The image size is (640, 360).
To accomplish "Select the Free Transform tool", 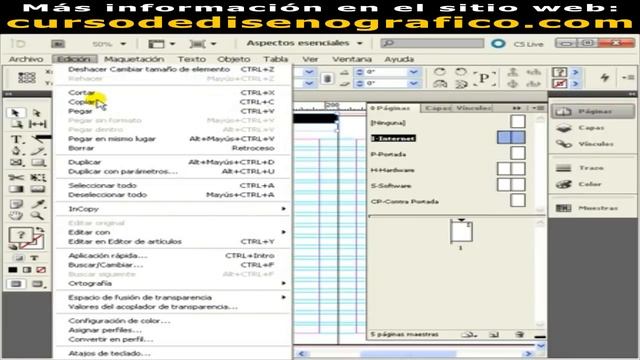I will coord(38,178).
